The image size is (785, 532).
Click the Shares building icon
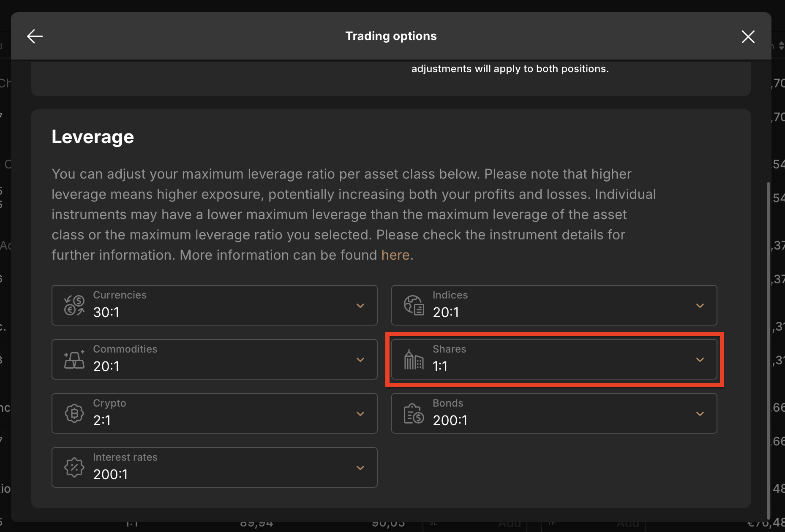click(413, 359)
